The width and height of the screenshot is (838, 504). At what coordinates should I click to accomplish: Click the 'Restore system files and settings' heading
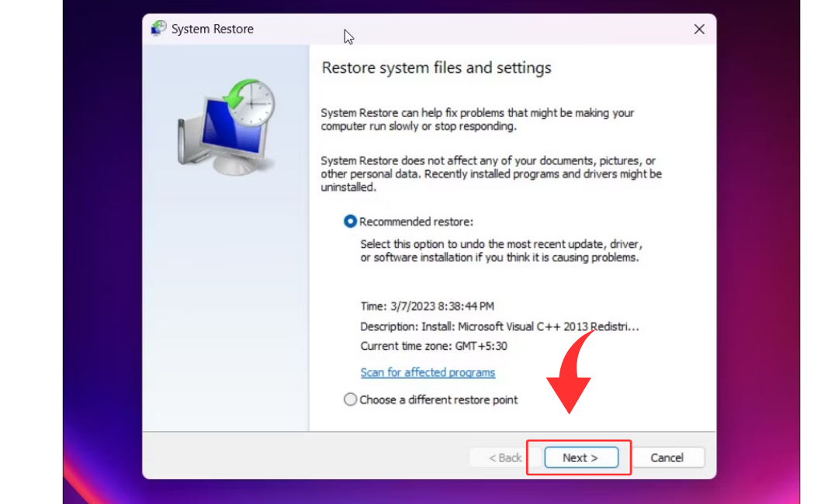436,68
